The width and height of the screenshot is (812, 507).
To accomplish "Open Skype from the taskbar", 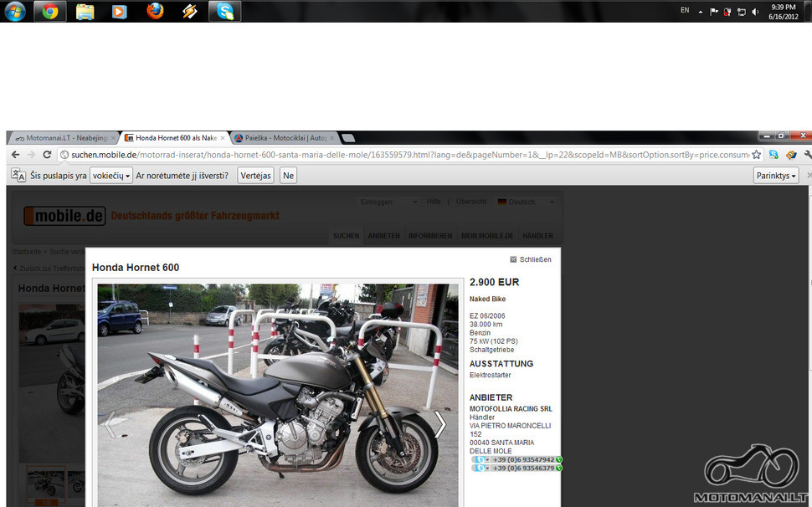I will point(224,11).
